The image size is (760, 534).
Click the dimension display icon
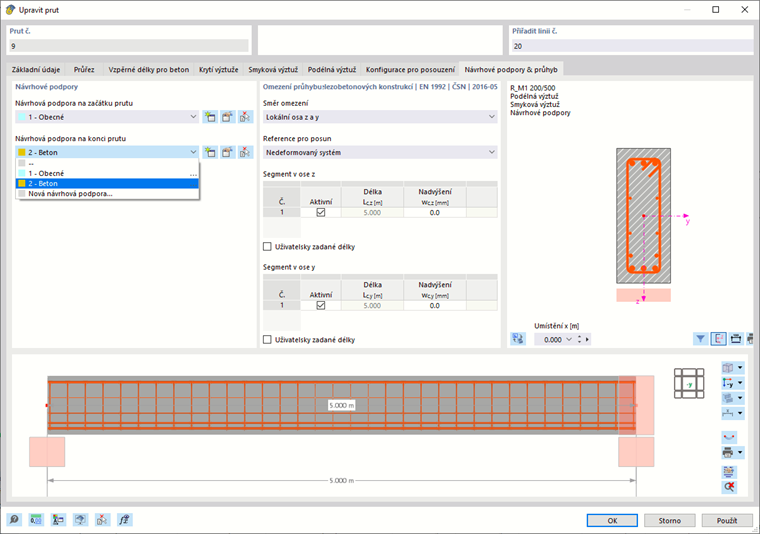728,413
